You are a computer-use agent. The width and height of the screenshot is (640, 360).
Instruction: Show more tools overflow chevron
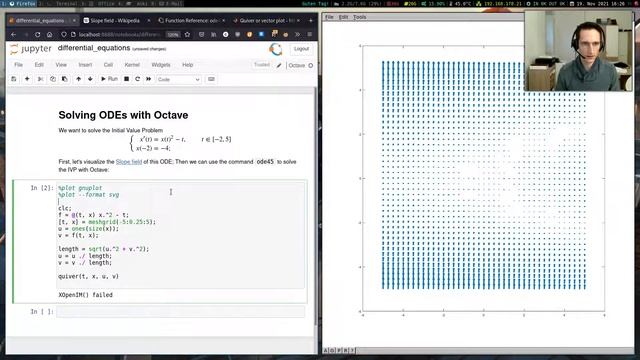pyautogui.click(x=298, y=35)
